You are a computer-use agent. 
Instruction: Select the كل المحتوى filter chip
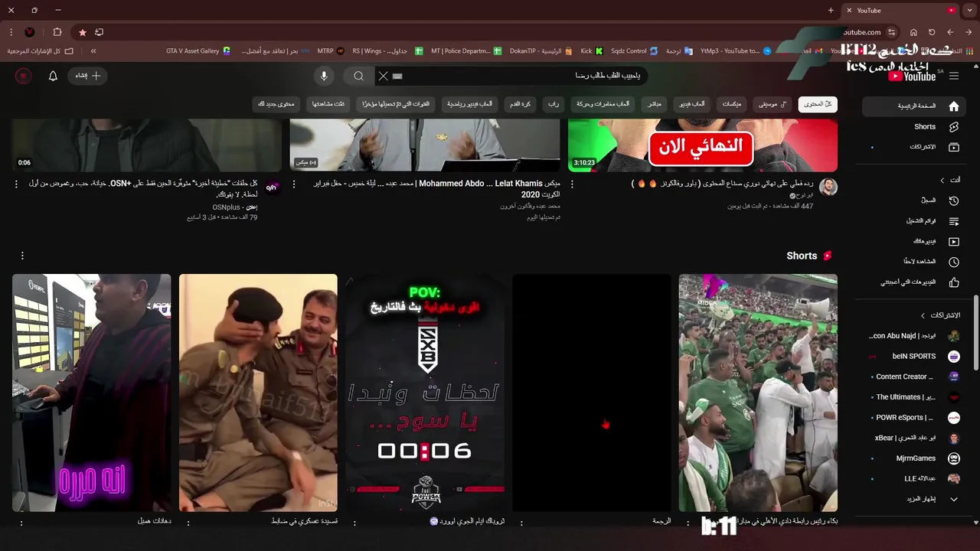pyautogui.click(x=818, y=104)
